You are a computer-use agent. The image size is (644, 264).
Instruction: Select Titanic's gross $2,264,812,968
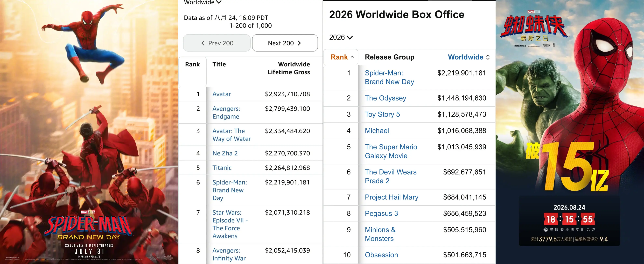[287, 168]
